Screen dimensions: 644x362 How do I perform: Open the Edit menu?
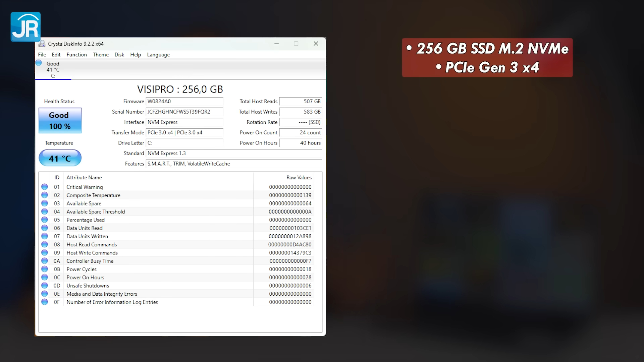pos(56,55)
